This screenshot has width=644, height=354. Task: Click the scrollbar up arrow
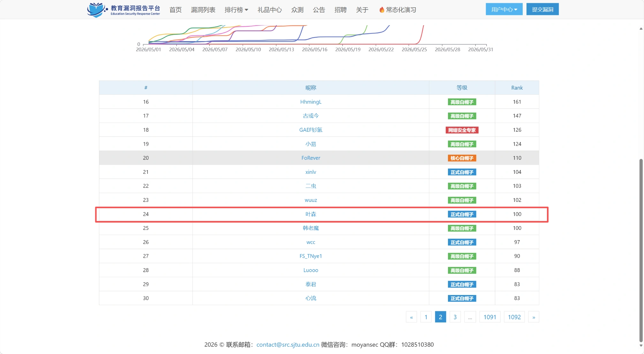(641, 29)
